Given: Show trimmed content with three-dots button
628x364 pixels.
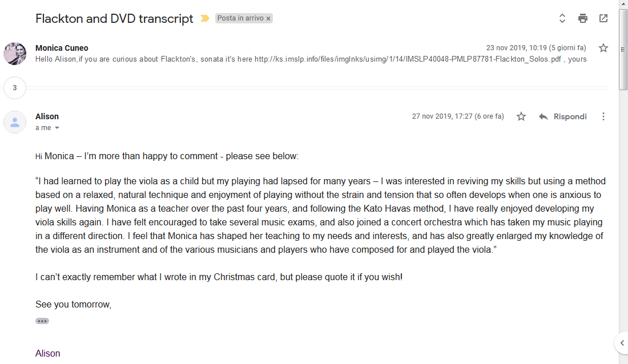Looking at the screenshot, I should [x=42, y=321].
